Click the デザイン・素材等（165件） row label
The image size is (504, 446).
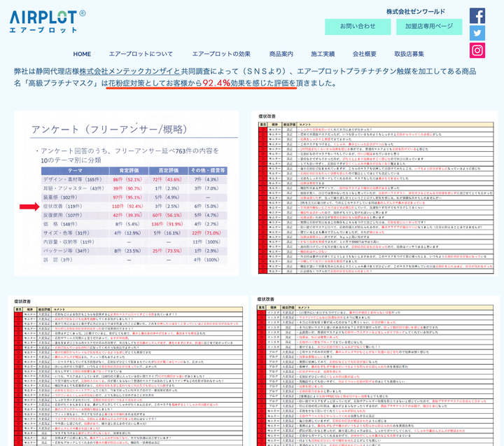(72, 179)
